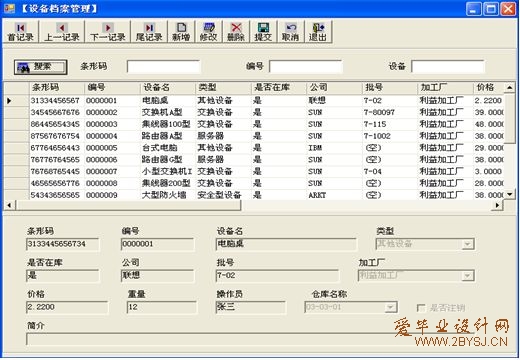
Task: Click the 编号 detail field 0000001
Action: coord(157,244)
